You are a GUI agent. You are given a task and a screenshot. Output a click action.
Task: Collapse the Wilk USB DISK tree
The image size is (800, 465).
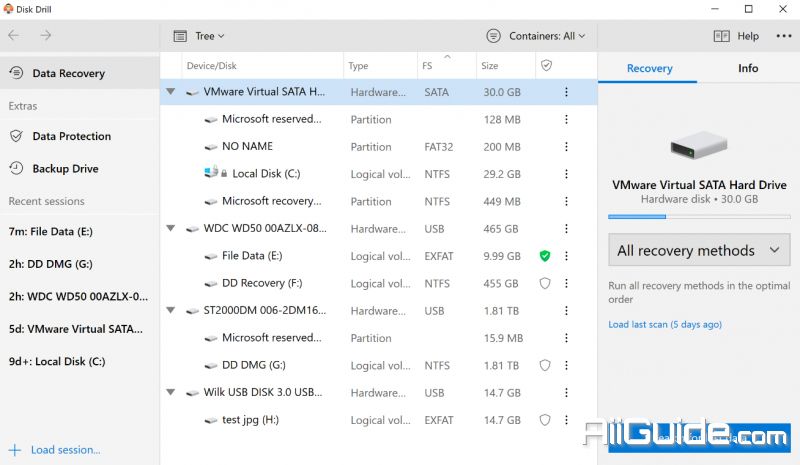[171, 392]
